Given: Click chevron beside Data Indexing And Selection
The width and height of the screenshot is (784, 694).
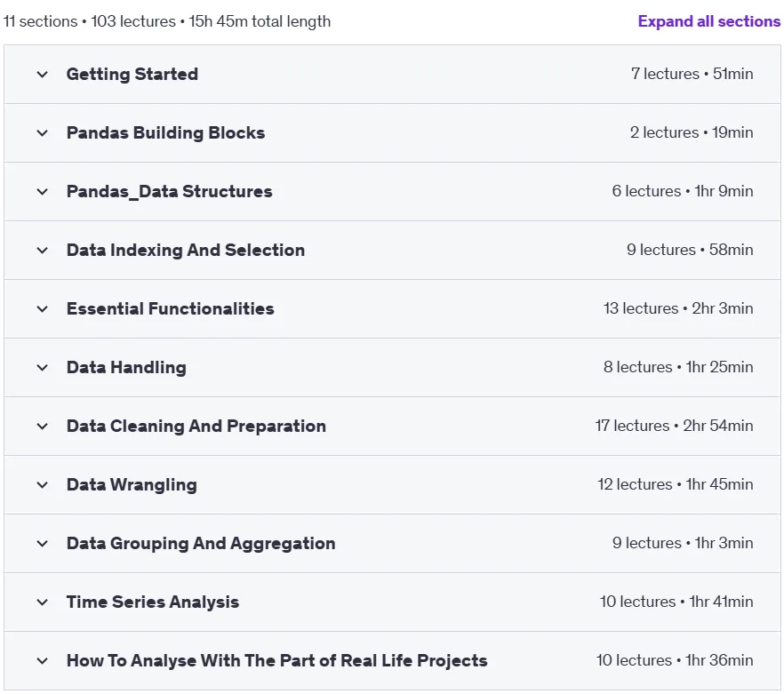Looking at the screenshot, I should click(x=43, y=250).
